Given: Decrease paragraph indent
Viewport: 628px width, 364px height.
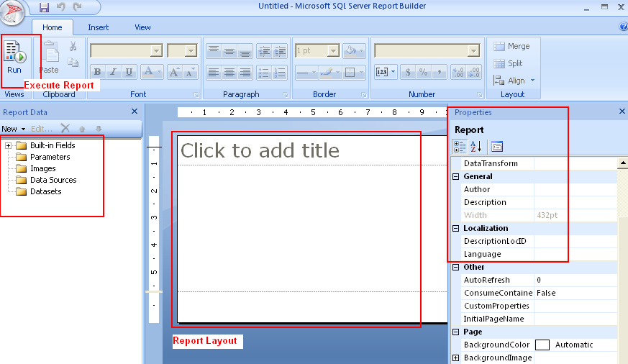Looking at the screenshot, I should [x=264, y=51].
